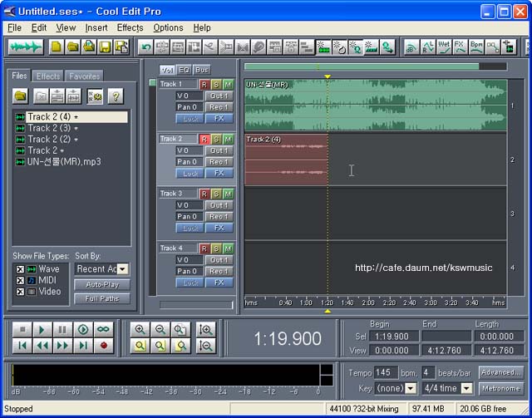Viewport: 532px width, 418px height.
Task: Click Out 1 button on Track 3
Action: pyautogui.click(x=219, y=205)
